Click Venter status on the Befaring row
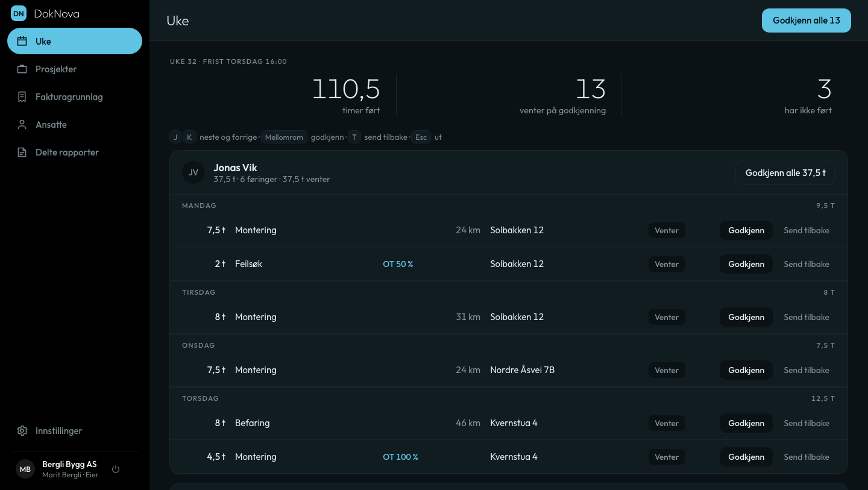This screenshot has width=868, height=490. (x=667, y=423)
